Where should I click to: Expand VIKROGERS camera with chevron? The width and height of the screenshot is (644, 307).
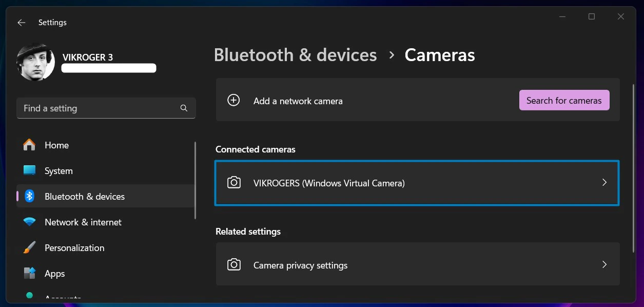[604, 182]
